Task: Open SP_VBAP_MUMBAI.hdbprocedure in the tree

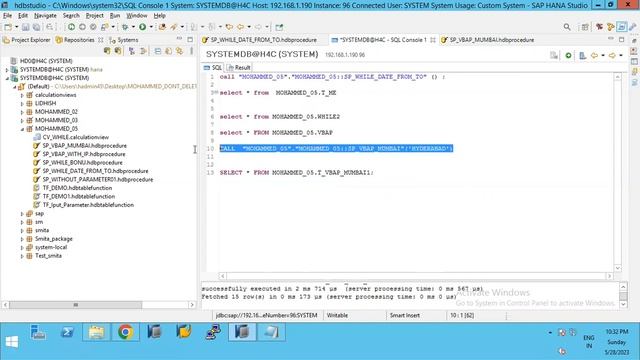Action: pyautogui.click(x=84, y=146)
